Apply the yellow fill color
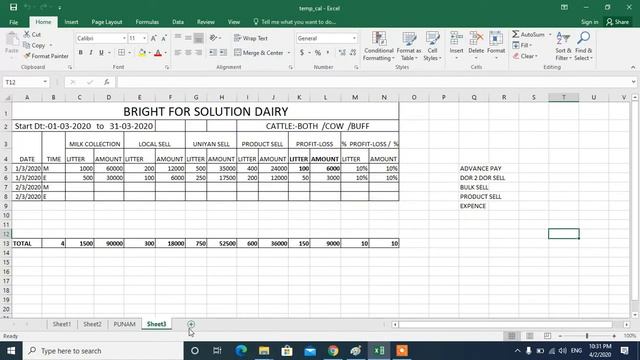 click(x=142, y=53)
